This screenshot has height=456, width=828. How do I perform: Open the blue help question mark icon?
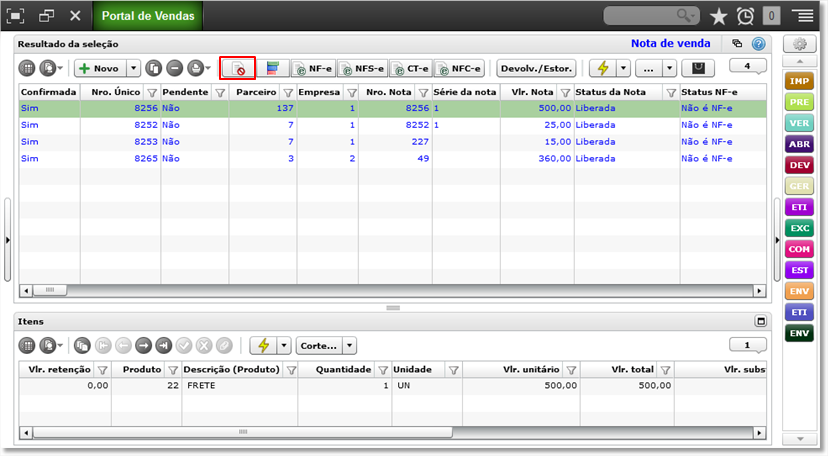759,44
